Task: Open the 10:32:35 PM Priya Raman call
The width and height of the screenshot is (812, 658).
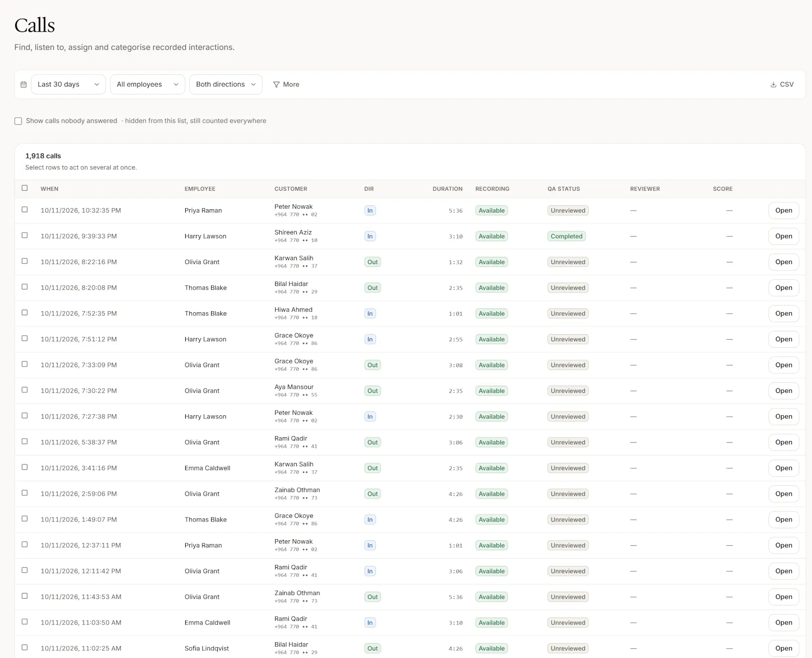Action: (x=784, y=210)
